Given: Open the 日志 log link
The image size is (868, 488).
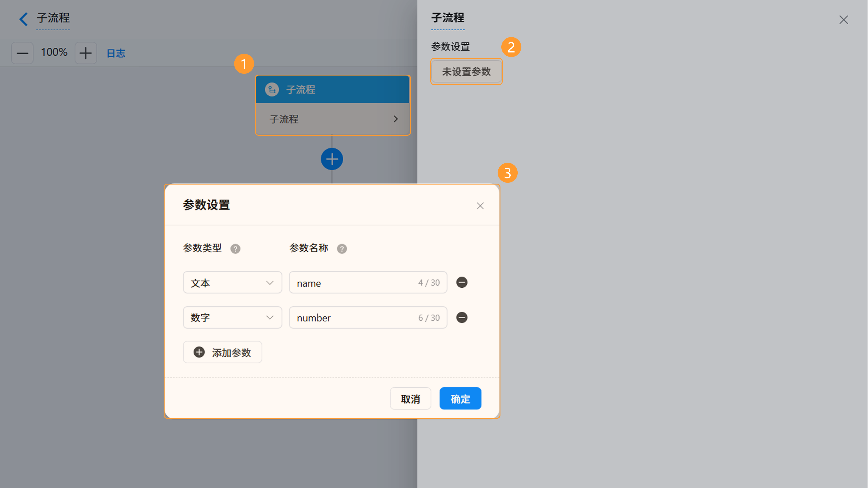Looking at the screenshot, I should pos(116,53).
